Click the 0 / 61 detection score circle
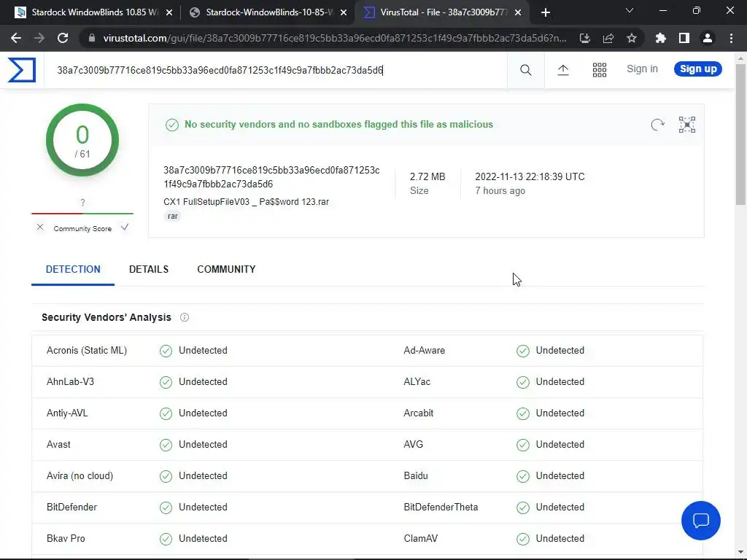 click(x=82, y=140)
